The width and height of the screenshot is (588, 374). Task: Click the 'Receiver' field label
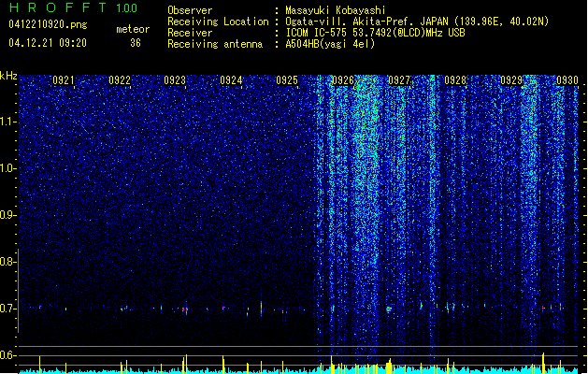point(190,33)
